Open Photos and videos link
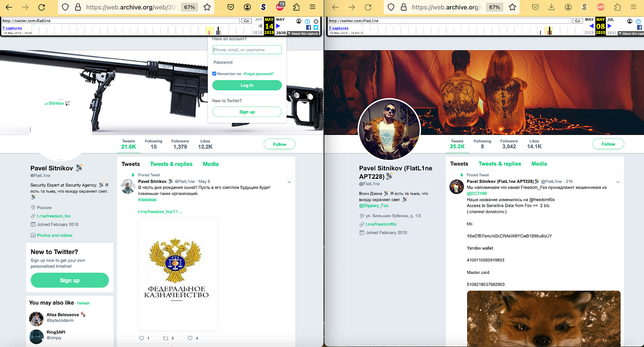The width and height of the screenshot is (644, 347). 55,235
